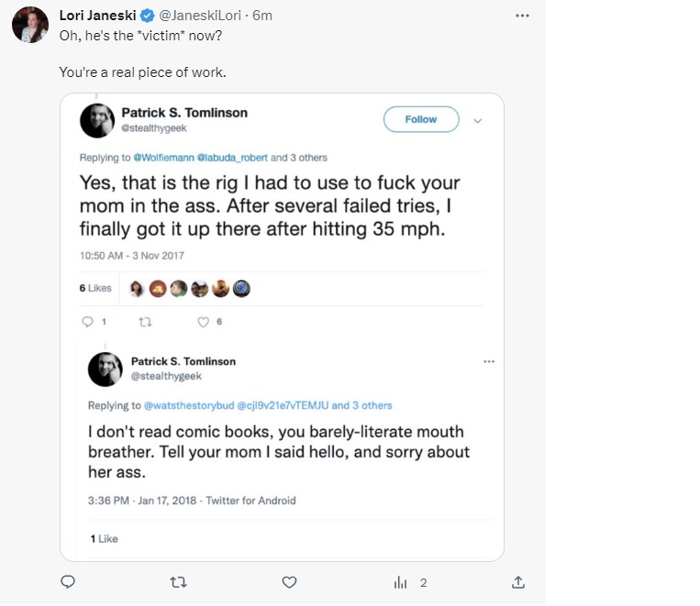
Task: Click the @watsthestorybud mention link
Action: tap(189, 405)
